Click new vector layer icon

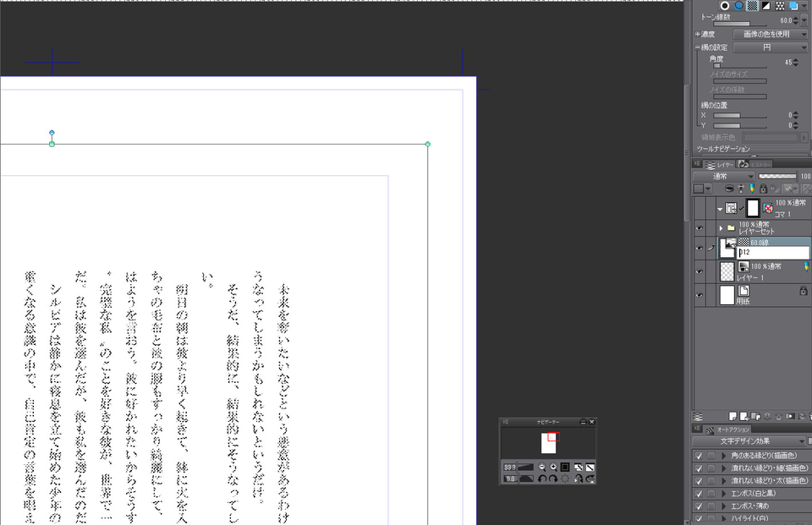pos(744,416)
